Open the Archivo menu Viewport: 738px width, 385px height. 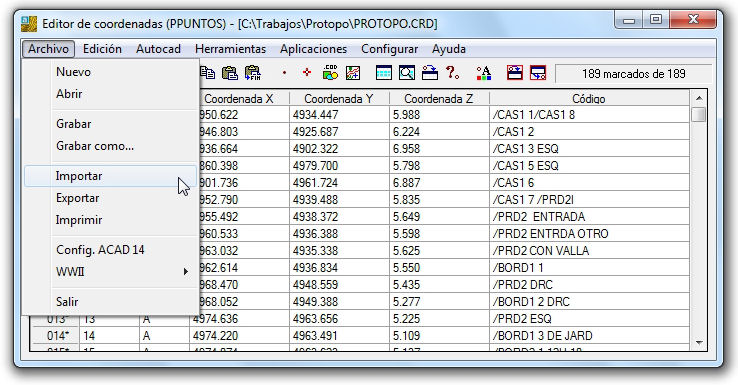48,49
